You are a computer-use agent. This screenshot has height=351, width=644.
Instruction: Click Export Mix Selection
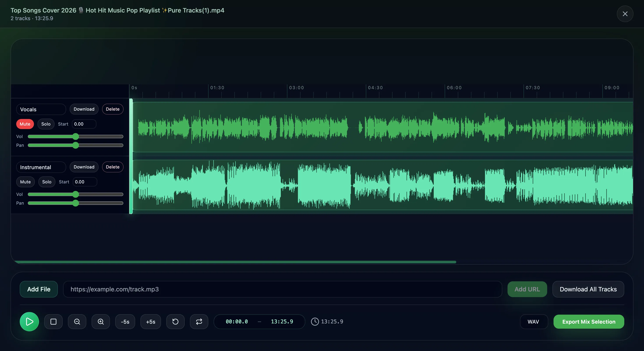[x=589, y=322]
